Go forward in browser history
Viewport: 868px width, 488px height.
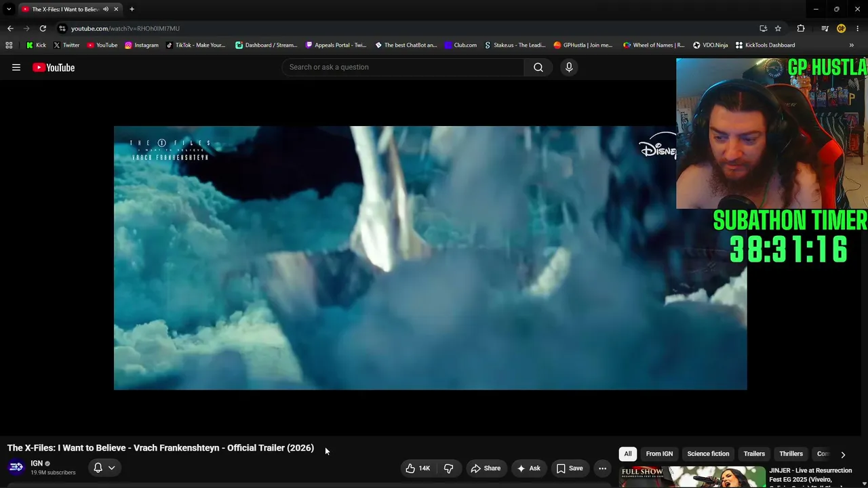point(26,28)
